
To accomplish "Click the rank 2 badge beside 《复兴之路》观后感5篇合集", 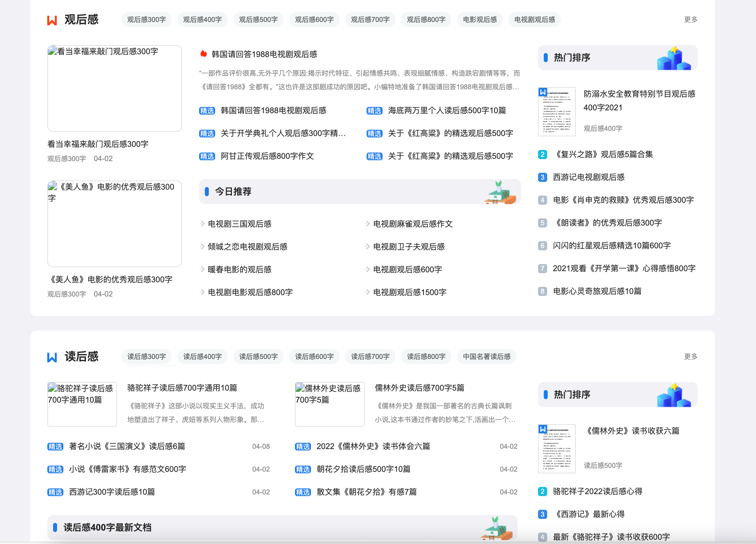I will coord(542,154).
